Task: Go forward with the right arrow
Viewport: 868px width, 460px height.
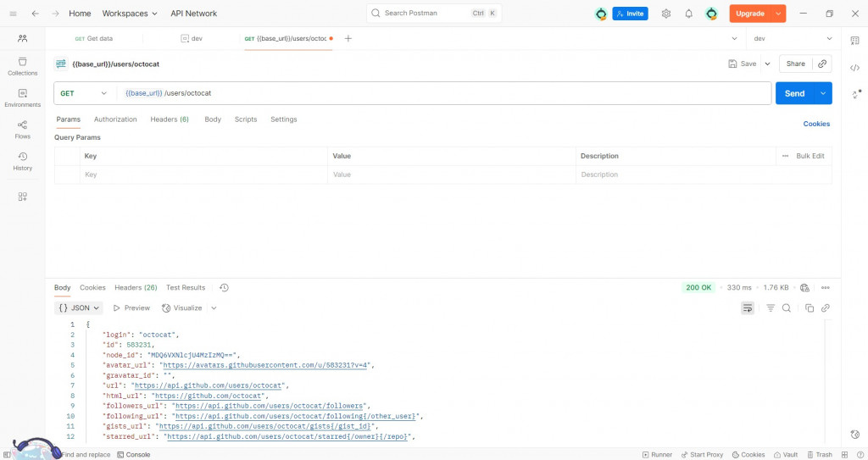Action: pyautogui.click(x=55, y=14)
